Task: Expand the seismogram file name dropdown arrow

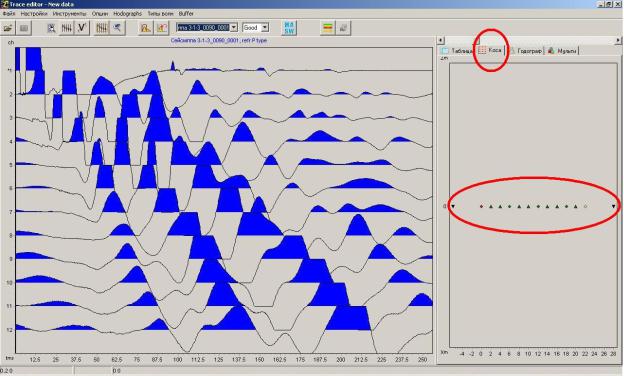Action: click(234, 27)
